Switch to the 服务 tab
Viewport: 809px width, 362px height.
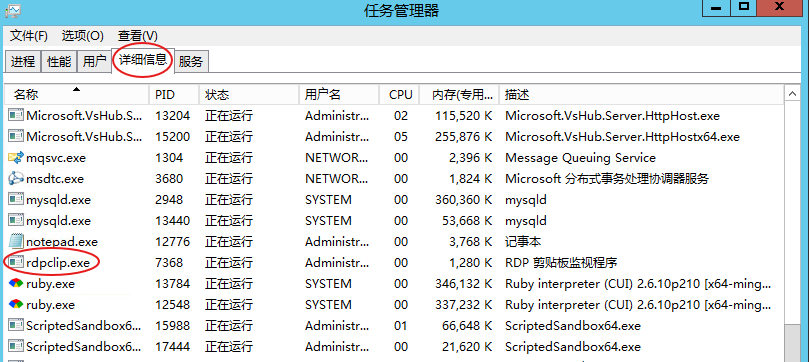coord(191,62)
